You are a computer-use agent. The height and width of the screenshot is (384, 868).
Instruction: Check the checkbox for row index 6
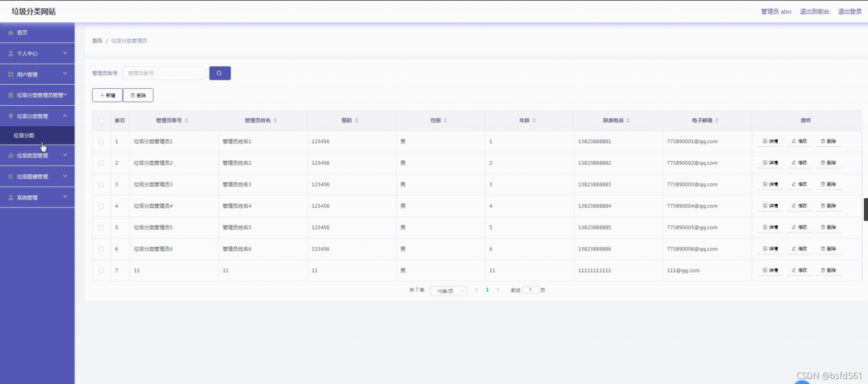point(102,249)
